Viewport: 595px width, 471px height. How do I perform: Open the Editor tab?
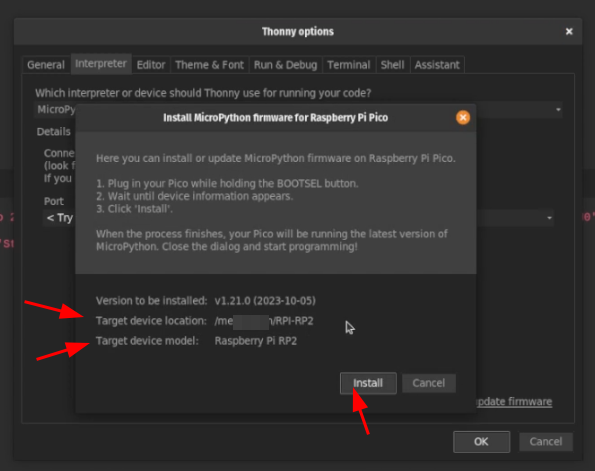(151, 65)
